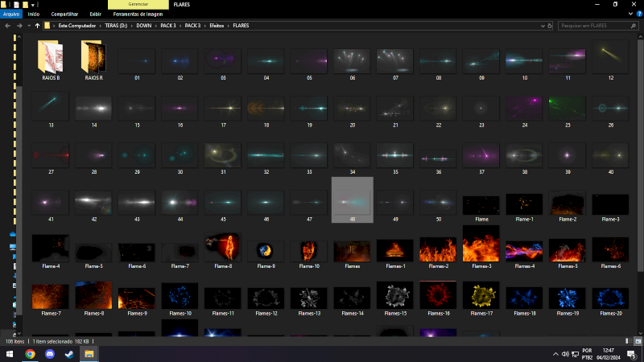Select the Flames-3 fire thumbnail
The height and width of the screenshot is (362, 644).
tap(481, 245)
